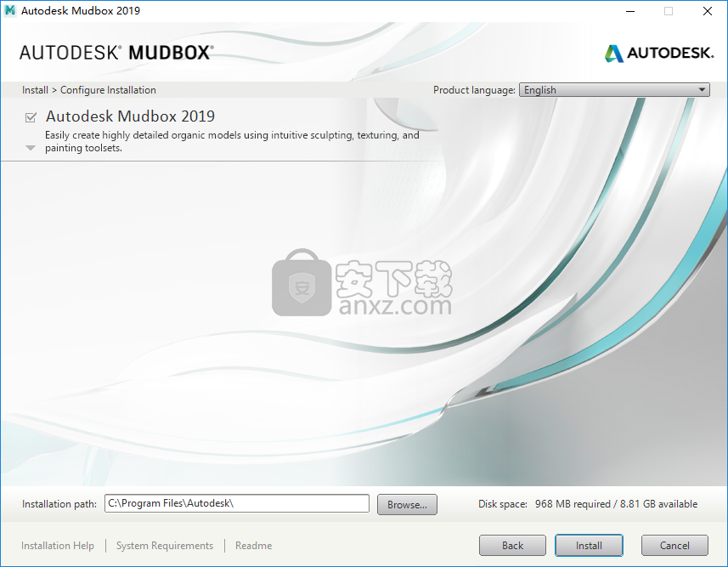Open the Installation Help link
Image resolution: width=728 pixels, height=567 pixels.
(58, 545)
